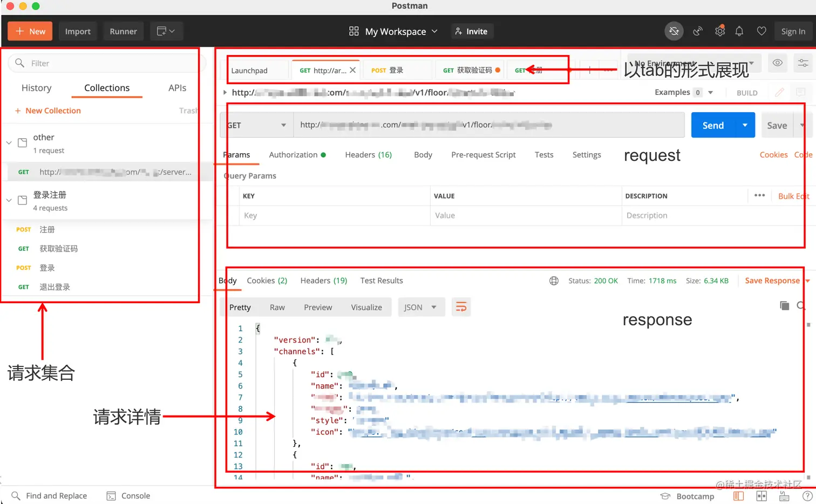Screen dimensions: 816x504
Task: Open the Send button dropdown arrow
Action: click(x=745, y=125)
